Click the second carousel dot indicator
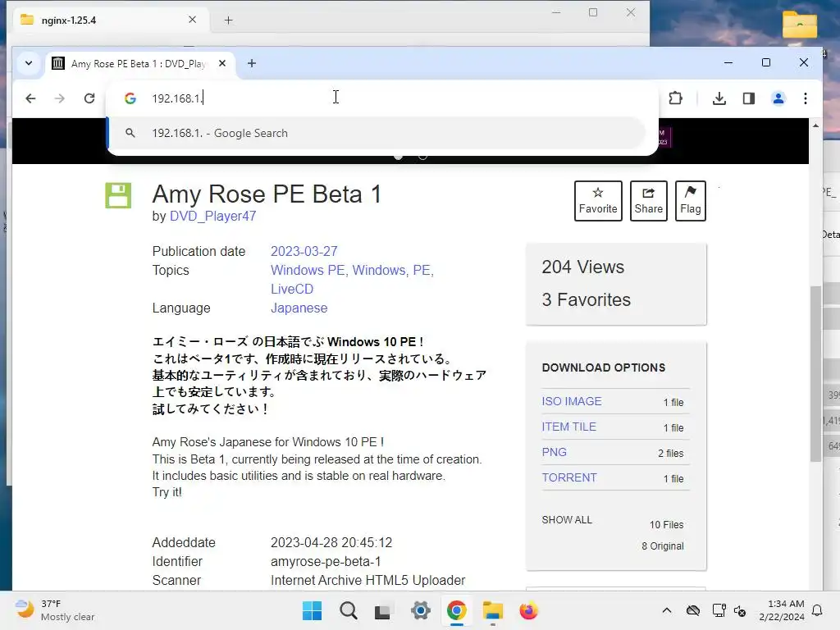Viewport: 840px width, 630px height. pyautogui.click(x=422, y=157)
